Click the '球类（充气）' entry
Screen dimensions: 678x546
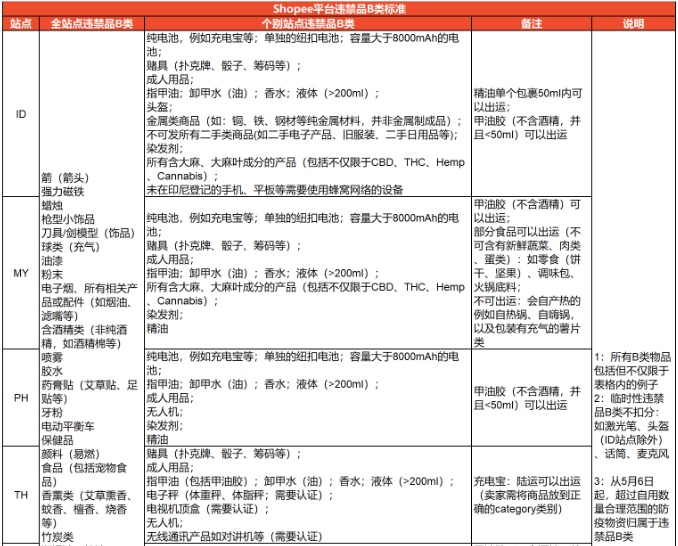click(x=70, y=247)
